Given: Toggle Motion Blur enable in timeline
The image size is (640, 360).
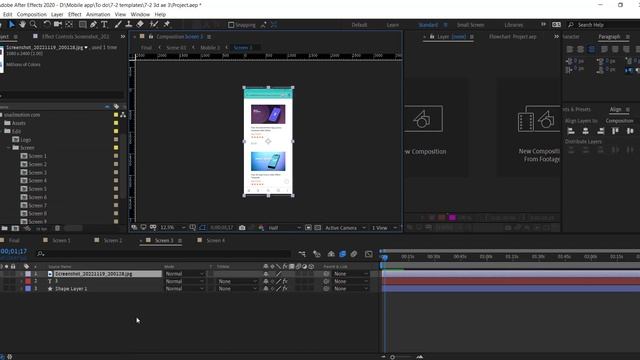Looking at the screenshot, I should tap(354, 254).
